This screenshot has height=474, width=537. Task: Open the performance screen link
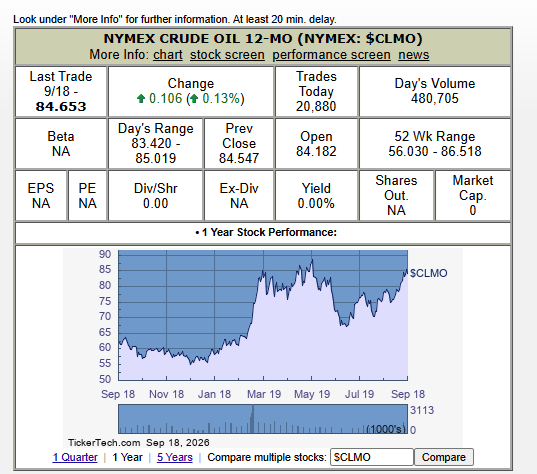331,55
